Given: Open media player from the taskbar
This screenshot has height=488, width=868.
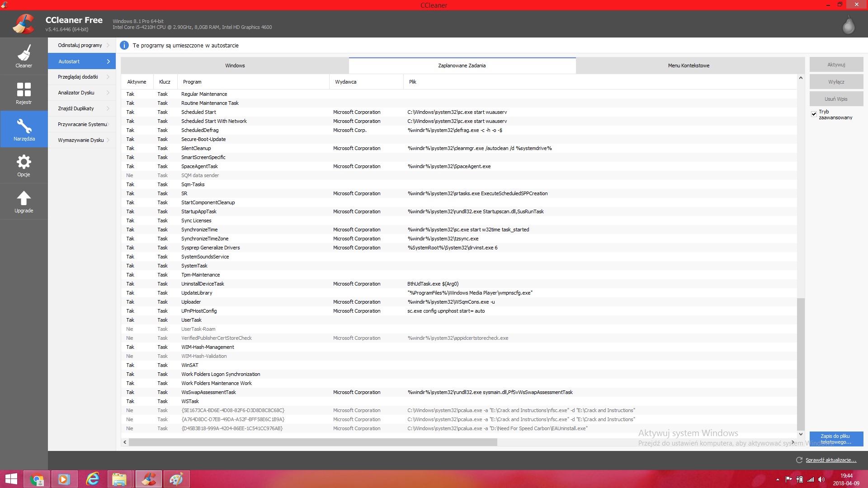Looking at the screenshot, I should 64,479.
